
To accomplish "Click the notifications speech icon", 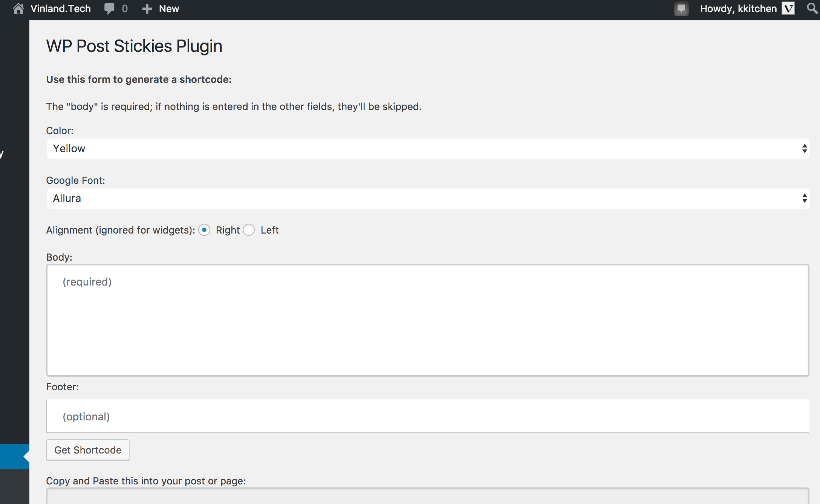I will click(681, 9).
